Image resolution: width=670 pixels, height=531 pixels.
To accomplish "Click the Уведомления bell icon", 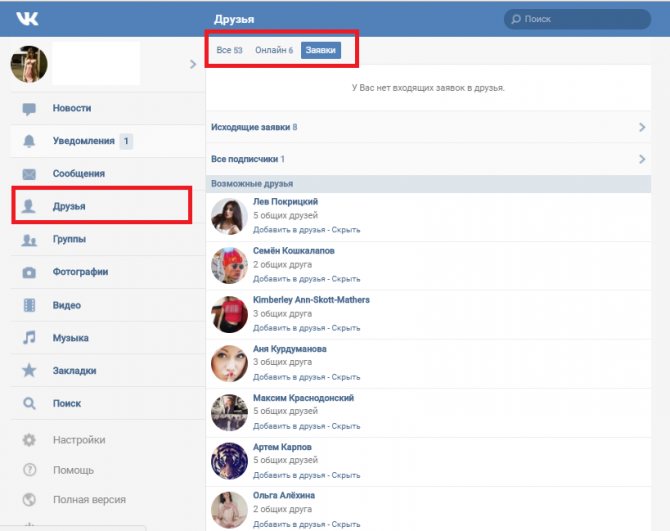I will [29, 141].
